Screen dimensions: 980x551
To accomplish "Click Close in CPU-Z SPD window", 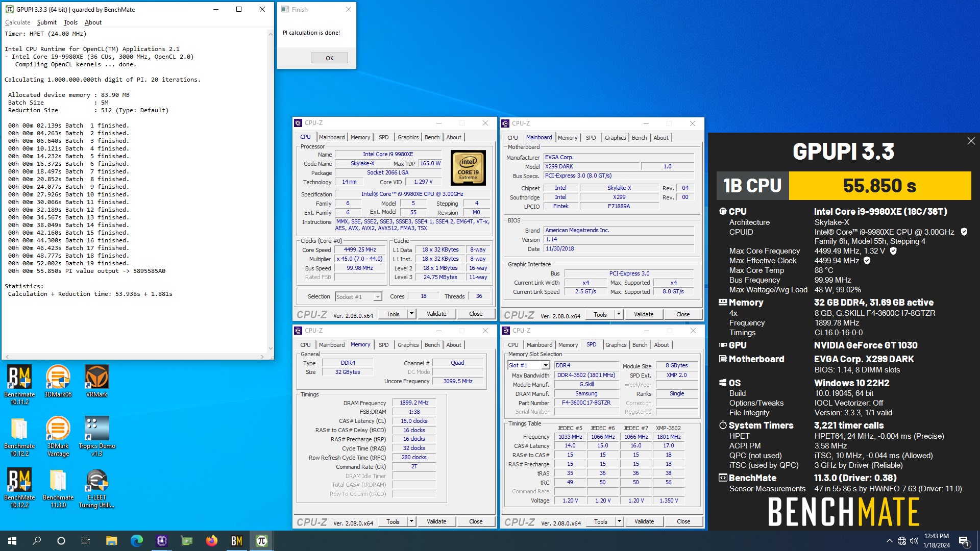I will point(683,521).
